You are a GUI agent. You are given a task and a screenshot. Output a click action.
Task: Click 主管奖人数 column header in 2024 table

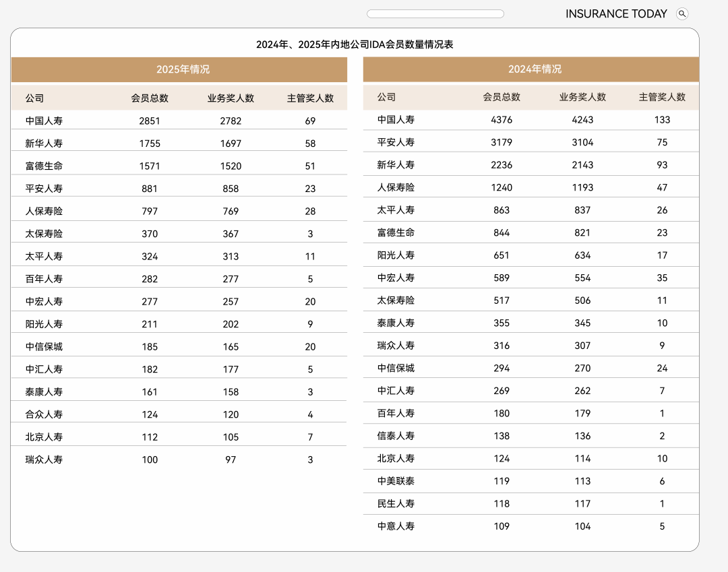point(662,97)
